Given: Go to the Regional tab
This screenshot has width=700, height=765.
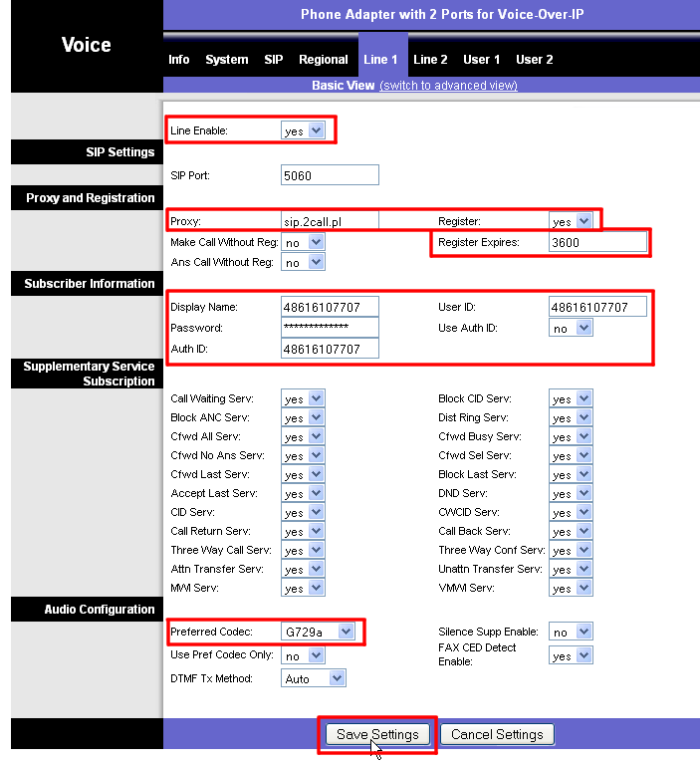Looking at the screenshot, I should (323, 60).
